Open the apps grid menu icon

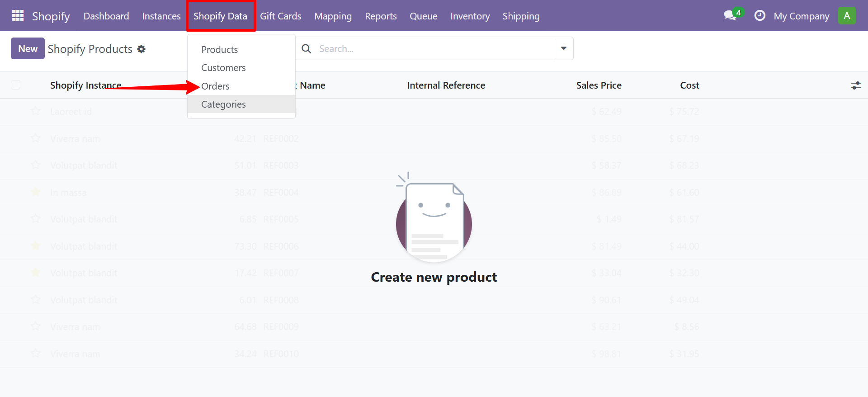coord(18,16)
